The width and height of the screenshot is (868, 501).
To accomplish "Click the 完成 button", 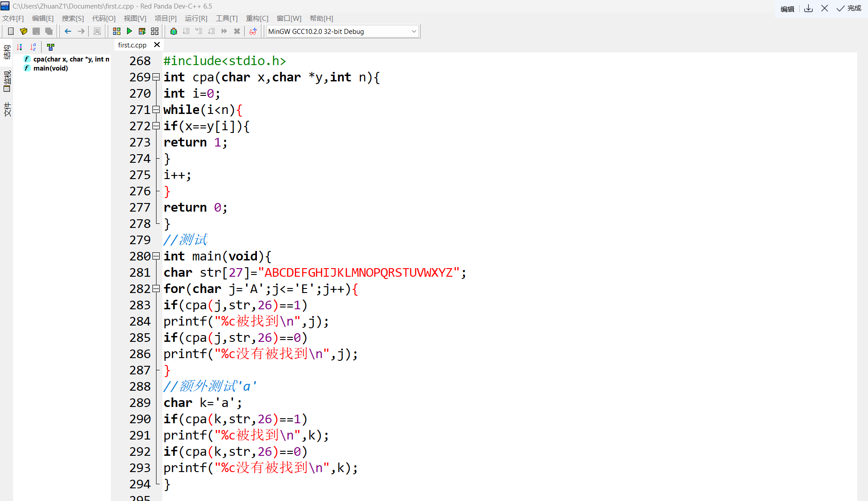I will (x=849, y=8).
